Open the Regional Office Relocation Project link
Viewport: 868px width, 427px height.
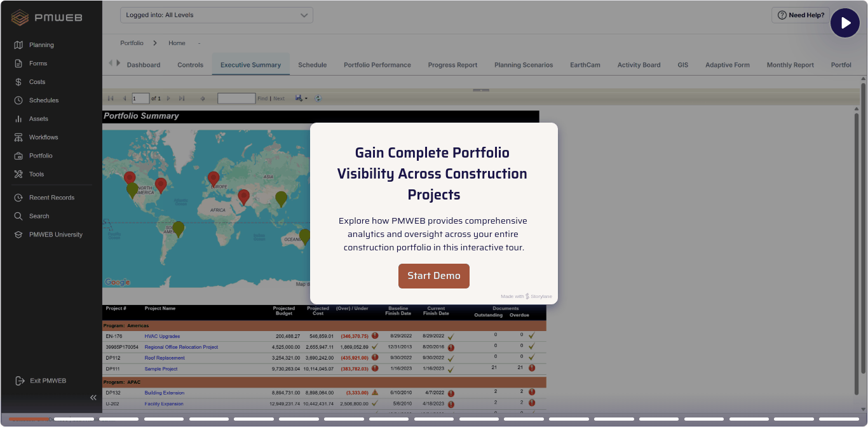pos(181,347)
